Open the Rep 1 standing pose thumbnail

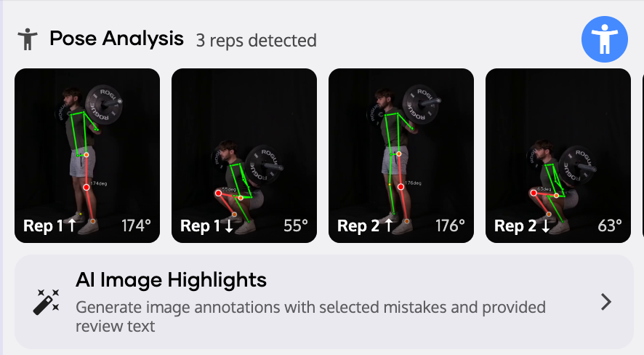tap(87, 145)
